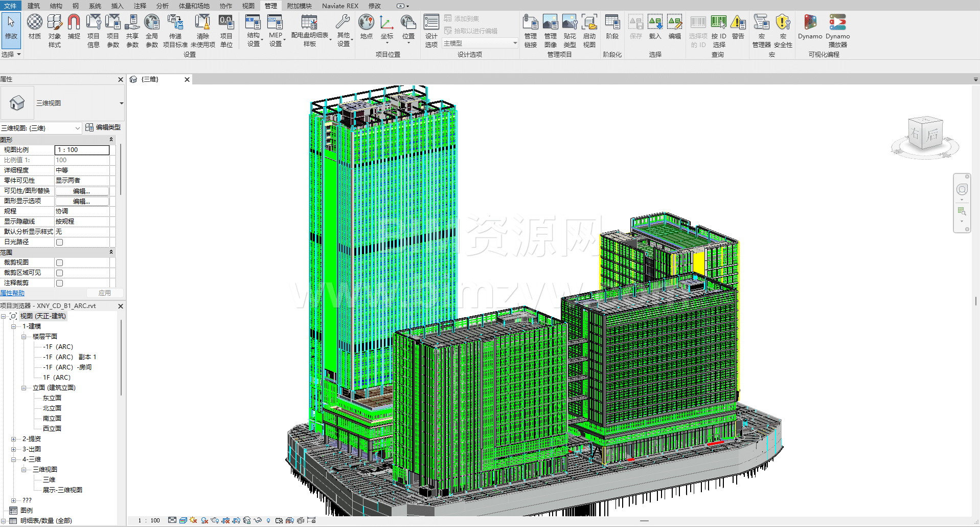Expand the 2-提资 tree node
980x527 pixels.
tap(13, 439)
